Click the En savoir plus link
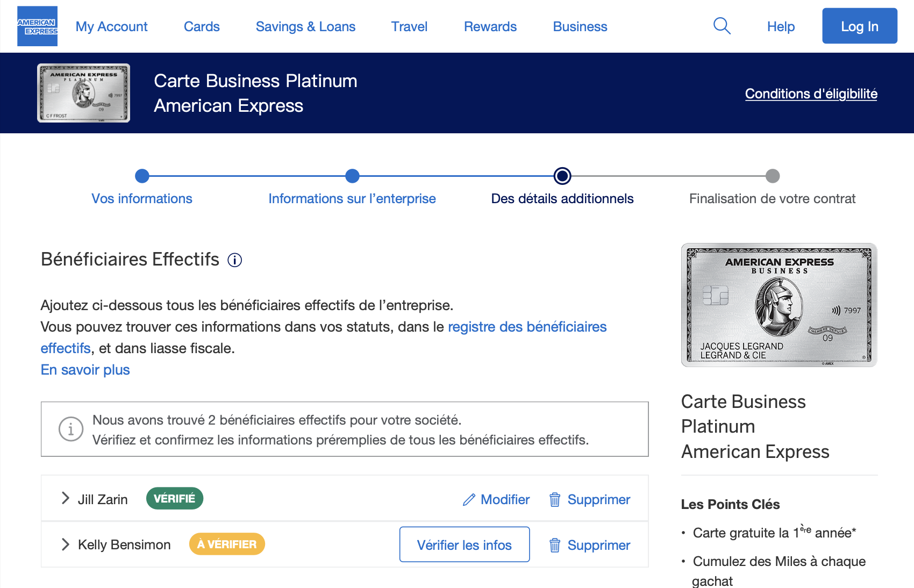Image resolution: width=914 pixels, height=588 pixels. tap(85, 370)
